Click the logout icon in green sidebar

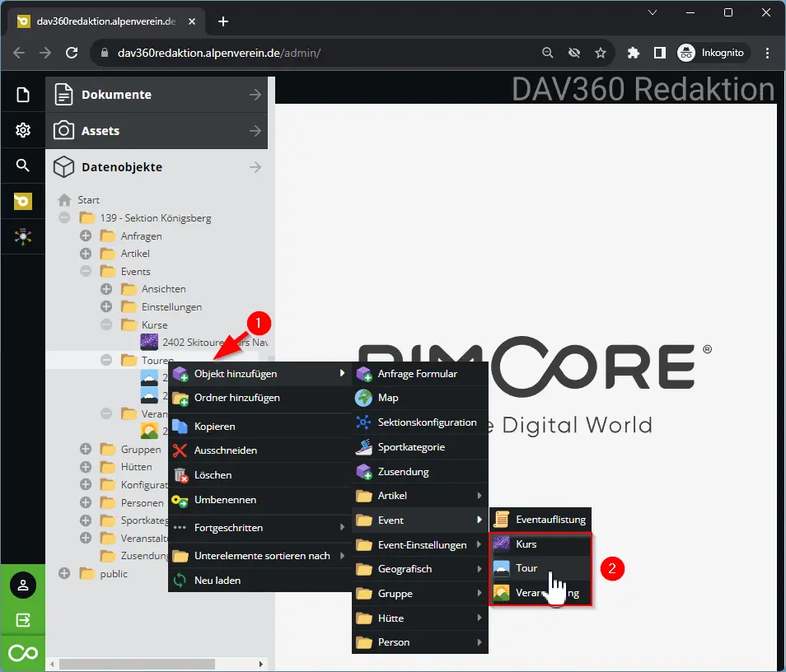23,619
